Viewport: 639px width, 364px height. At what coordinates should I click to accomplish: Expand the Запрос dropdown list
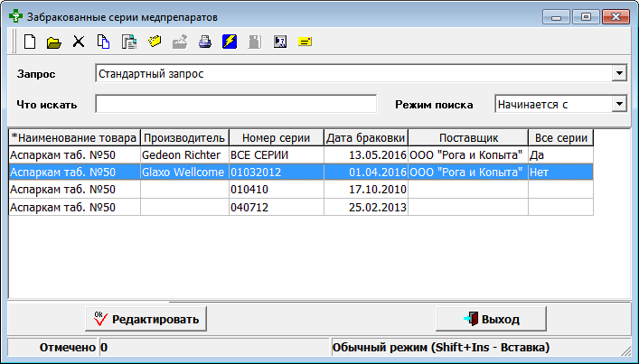coord(619,73)
